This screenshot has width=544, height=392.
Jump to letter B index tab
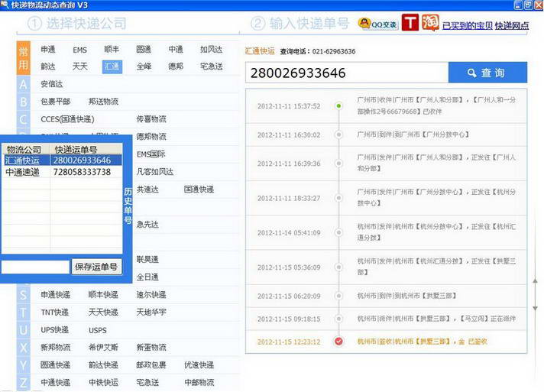click(23, 102)
